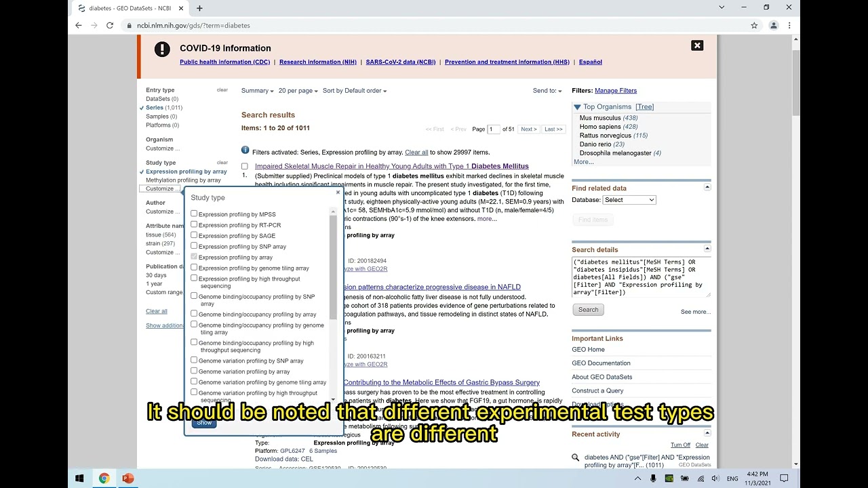The image size is (868, 488).
Task: Open Manage Filters link
Action: pyautogui.click(x=616, y=91)
